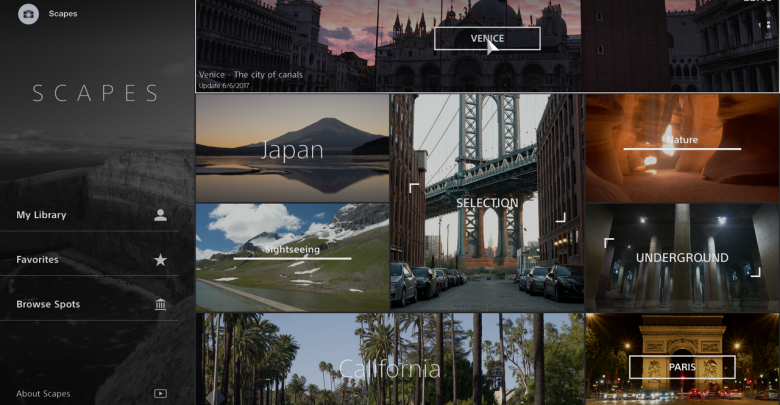Open the My Library menu item
780x405 pixels.
point(41,215)
